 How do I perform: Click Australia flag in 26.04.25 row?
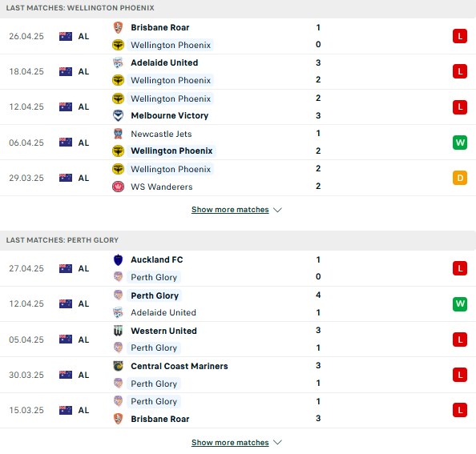[x=66, y=36]
